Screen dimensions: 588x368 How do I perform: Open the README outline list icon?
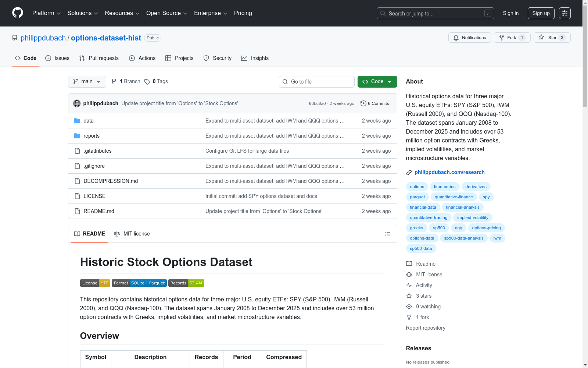click(x=387, y=234)
